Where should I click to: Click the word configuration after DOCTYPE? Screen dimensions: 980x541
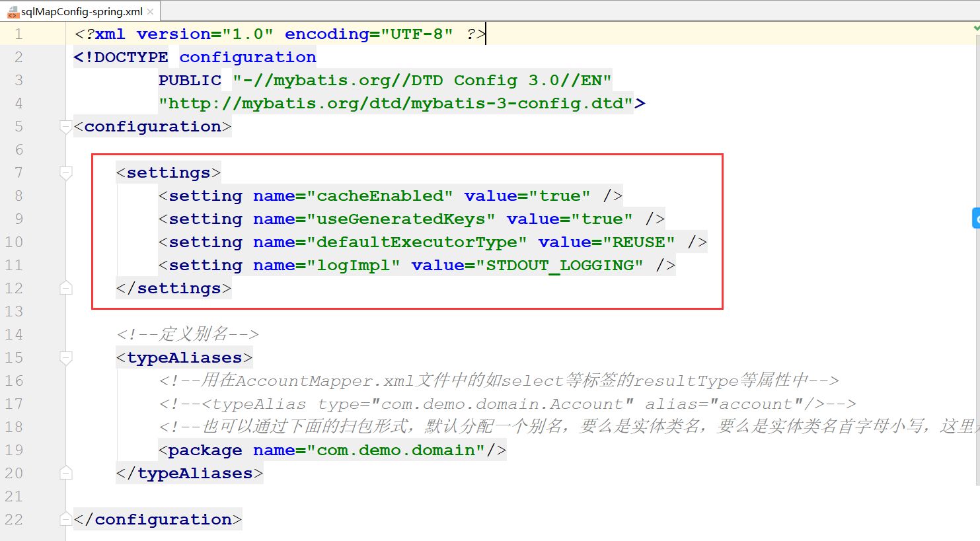(248, 57)
